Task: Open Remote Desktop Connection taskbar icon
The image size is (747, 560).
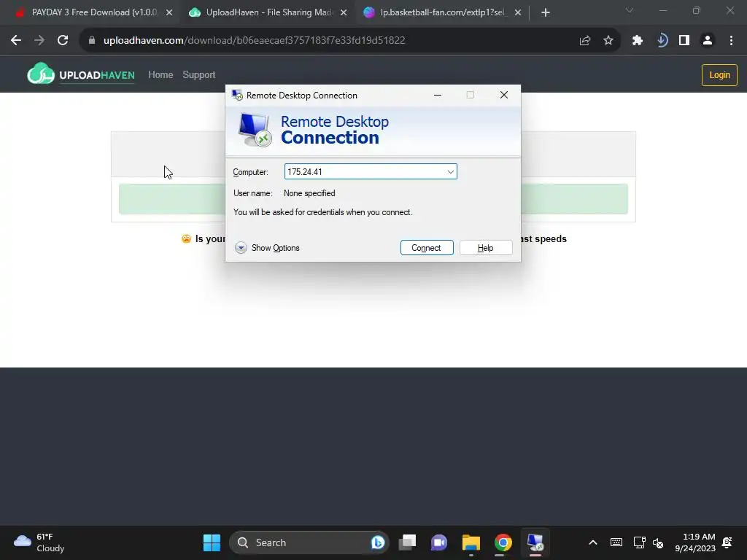Action: click(x=535, y=542)
